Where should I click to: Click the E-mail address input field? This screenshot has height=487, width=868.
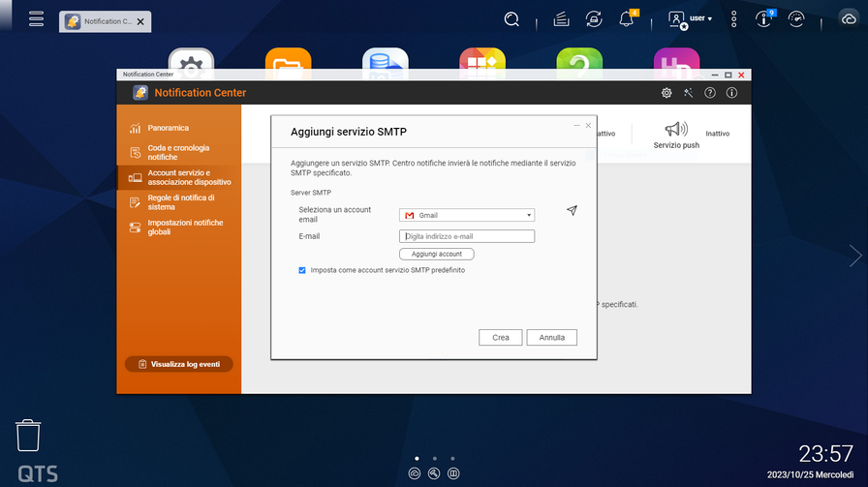(467, 236)
